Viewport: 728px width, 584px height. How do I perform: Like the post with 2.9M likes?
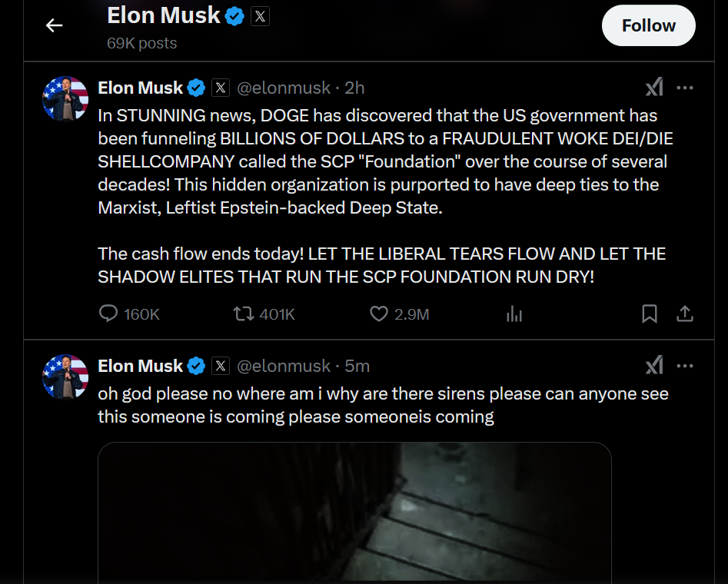tap(379, 314)
